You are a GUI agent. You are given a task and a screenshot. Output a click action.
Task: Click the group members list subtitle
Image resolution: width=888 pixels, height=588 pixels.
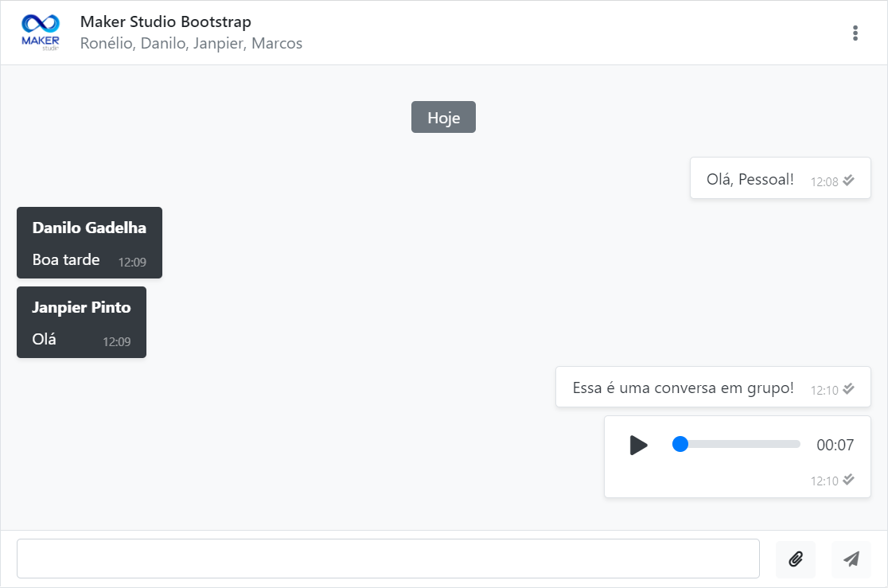click(191, 44)
